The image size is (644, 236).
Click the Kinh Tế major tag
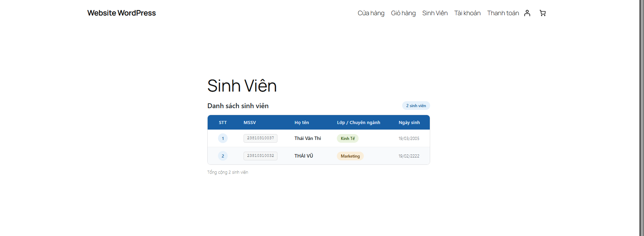(x=348, y=139)
